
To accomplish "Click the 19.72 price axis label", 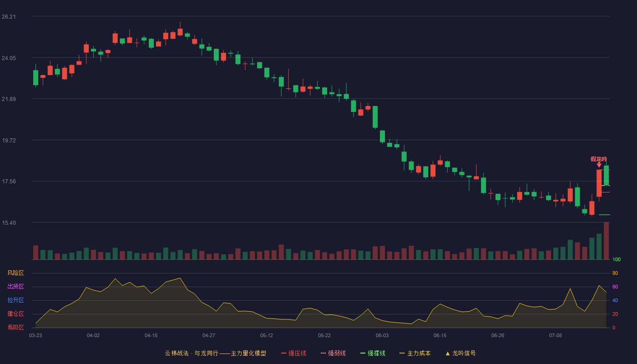I will click(x=9, y=141).
